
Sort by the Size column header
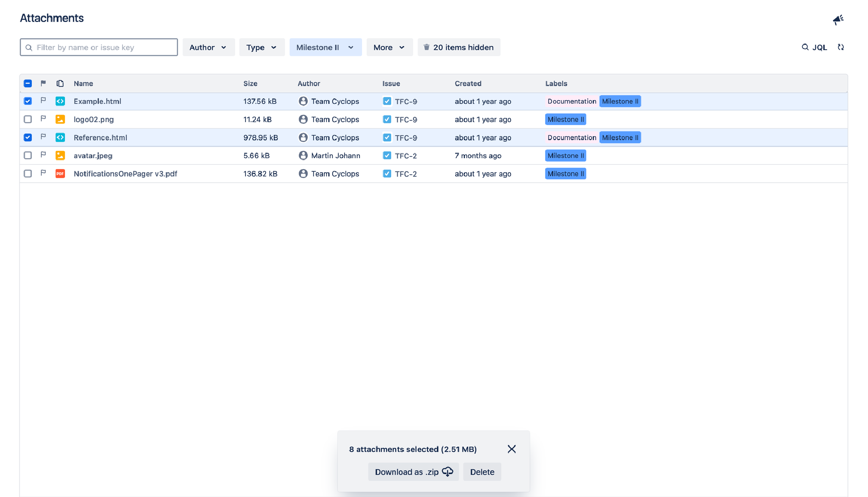(250, 84)
